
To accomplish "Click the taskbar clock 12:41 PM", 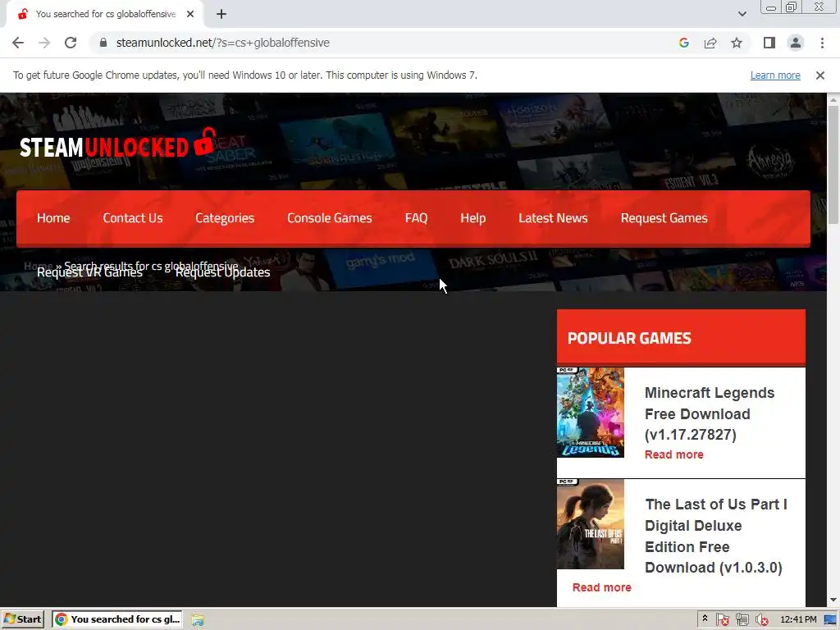I will [x=798, y=619].
